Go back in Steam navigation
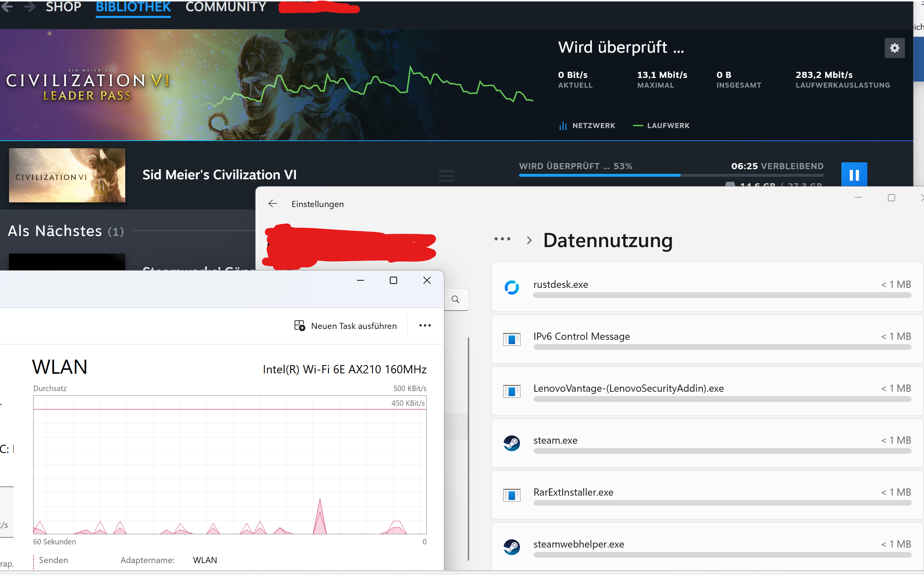The width and height of the screenshot is (924, 575). point(7,6)
